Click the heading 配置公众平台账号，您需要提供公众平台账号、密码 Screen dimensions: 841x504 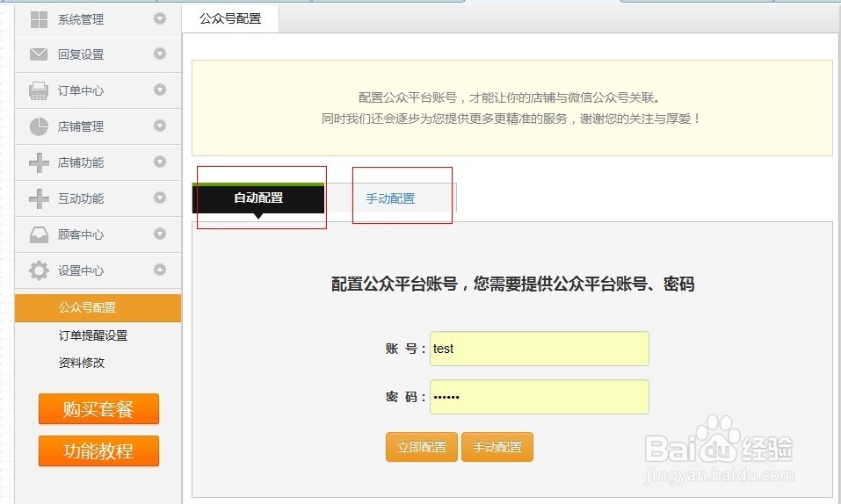coord(512,284)
